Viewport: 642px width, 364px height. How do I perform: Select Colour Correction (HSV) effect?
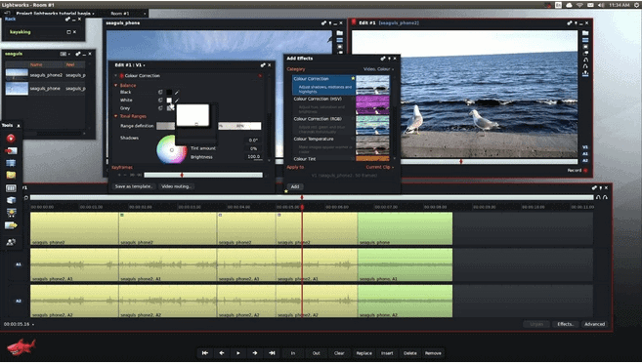click(x=341, y=105)
